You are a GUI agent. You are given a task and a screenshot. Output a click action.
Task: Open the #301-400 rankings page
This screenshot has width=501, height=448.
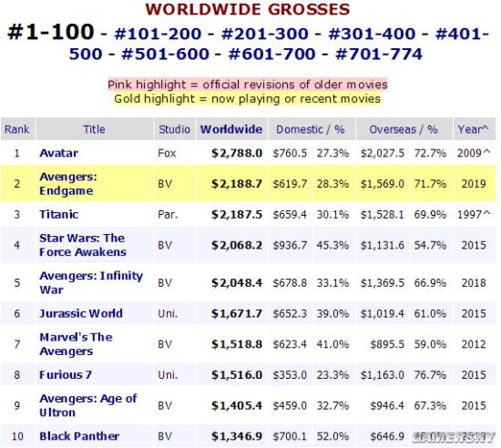pos(372,34)
